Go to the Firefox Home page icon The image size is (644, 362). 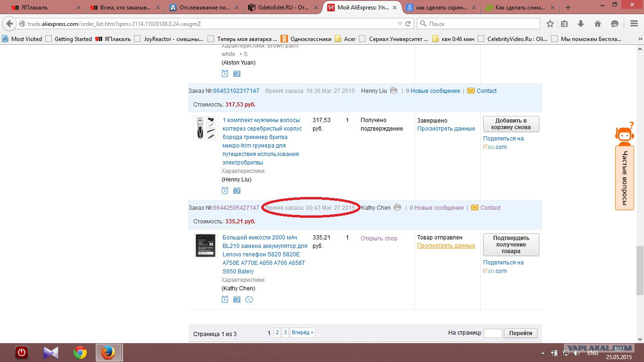pyautogui.click(x=598, y=24)
